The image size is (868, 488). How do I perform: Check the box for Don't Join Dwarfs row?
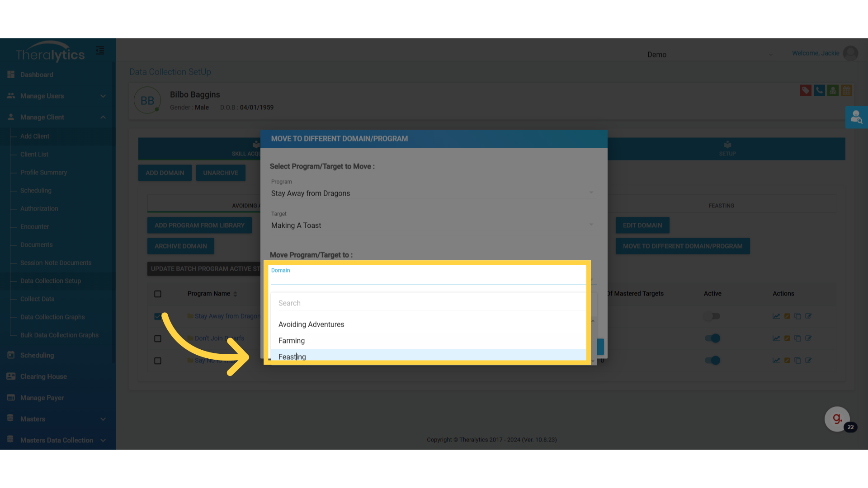pos(158,339)
